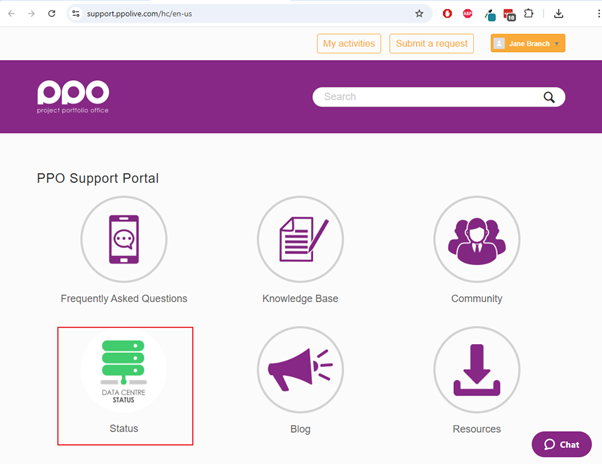The image size is (602, 464).
Task: Click the Resources label
Action: click(x=477, y=429)
